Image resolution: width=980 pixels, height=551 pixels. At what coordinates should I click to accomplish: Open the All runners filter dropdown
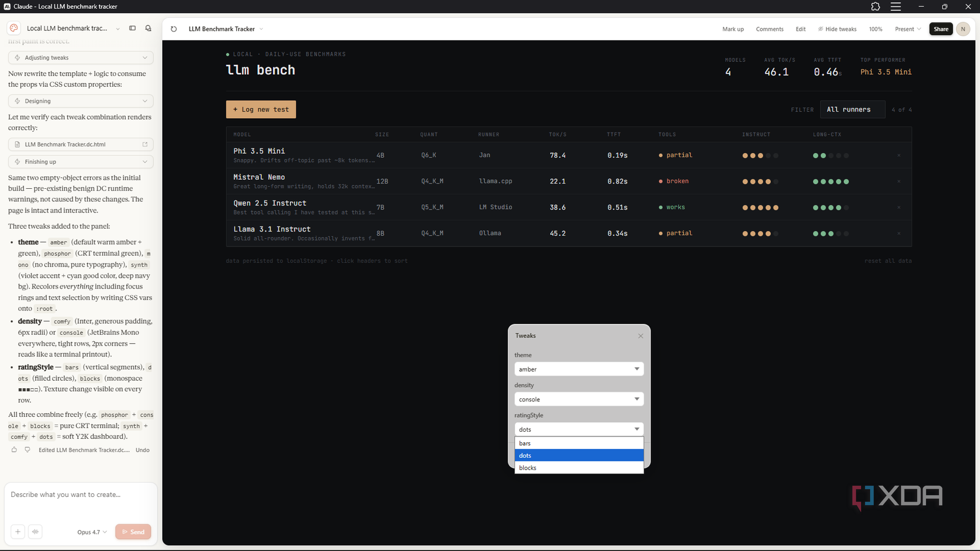pos(852,109)
